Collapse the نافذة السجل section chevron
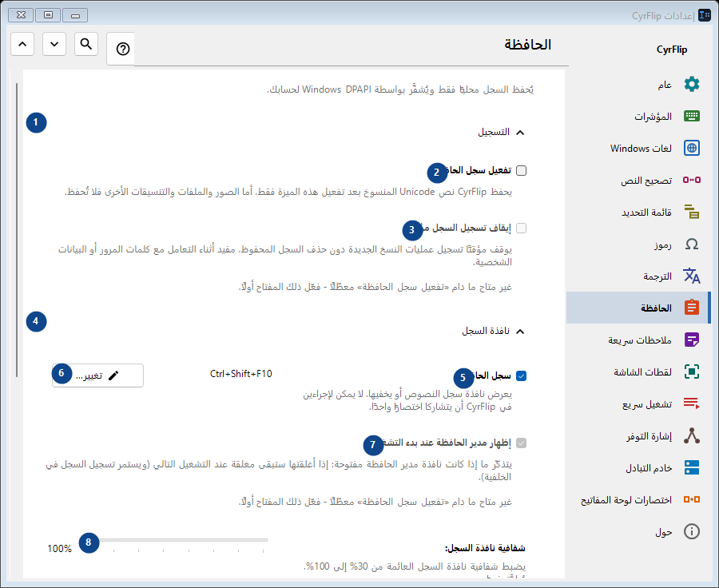 coord(519,332)
